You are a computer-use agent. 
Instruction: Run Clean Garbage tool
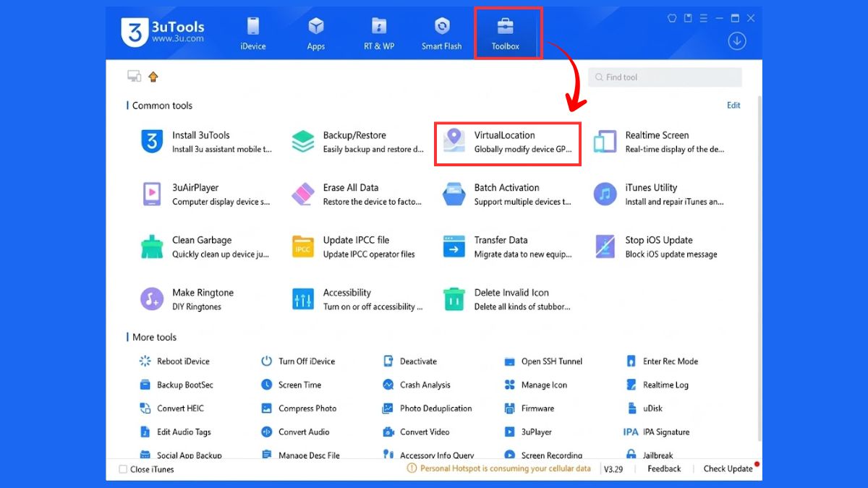tap(206, 247)
